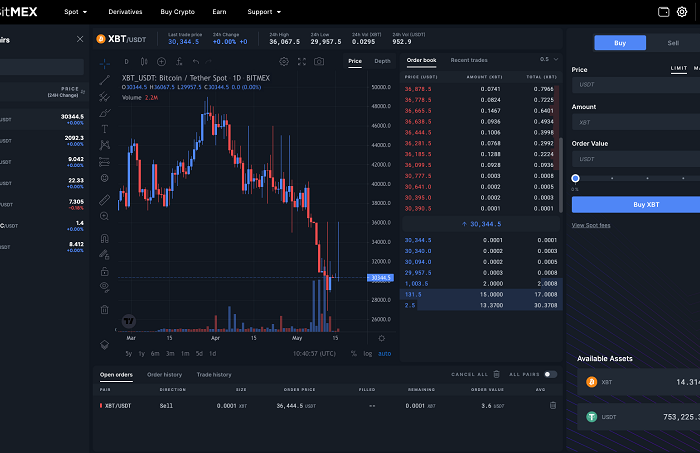Screen dimensions: 700x453
Task: Open chart settings gear icon
Action: (x=284, y=62)
